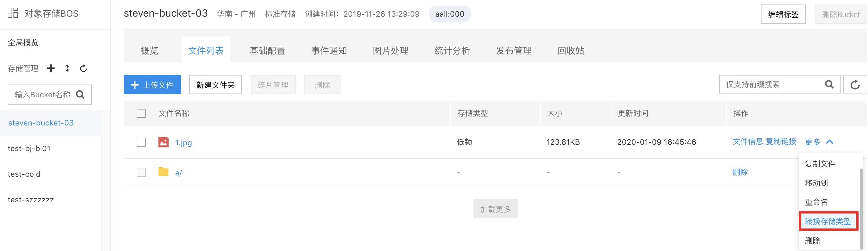Select all files with header checkbox
This screenshot has width=868, height=251.
[141, 113]
